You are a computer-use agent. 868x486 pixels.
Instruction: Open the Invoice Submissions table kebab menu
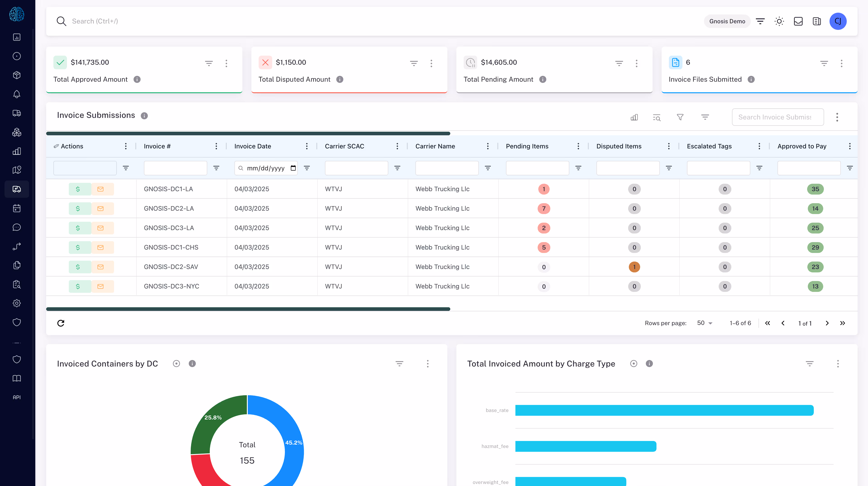tap(837, 117)
